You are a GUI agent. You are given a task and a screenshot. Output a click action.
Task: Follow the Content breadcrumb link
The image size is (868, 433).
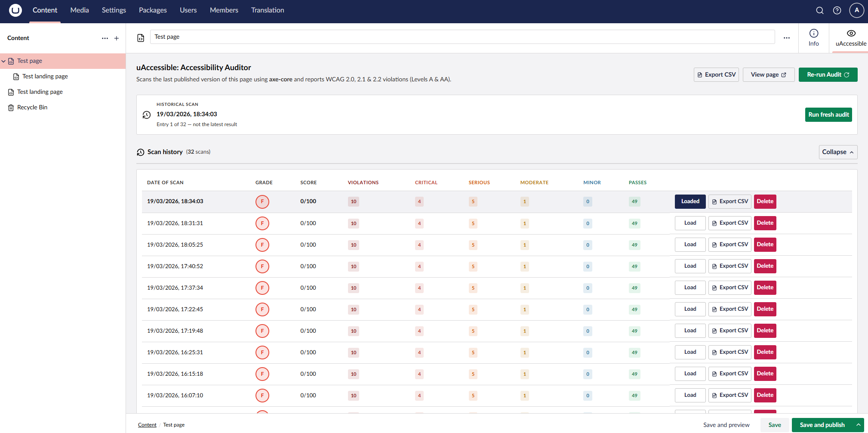pos(147,425)
